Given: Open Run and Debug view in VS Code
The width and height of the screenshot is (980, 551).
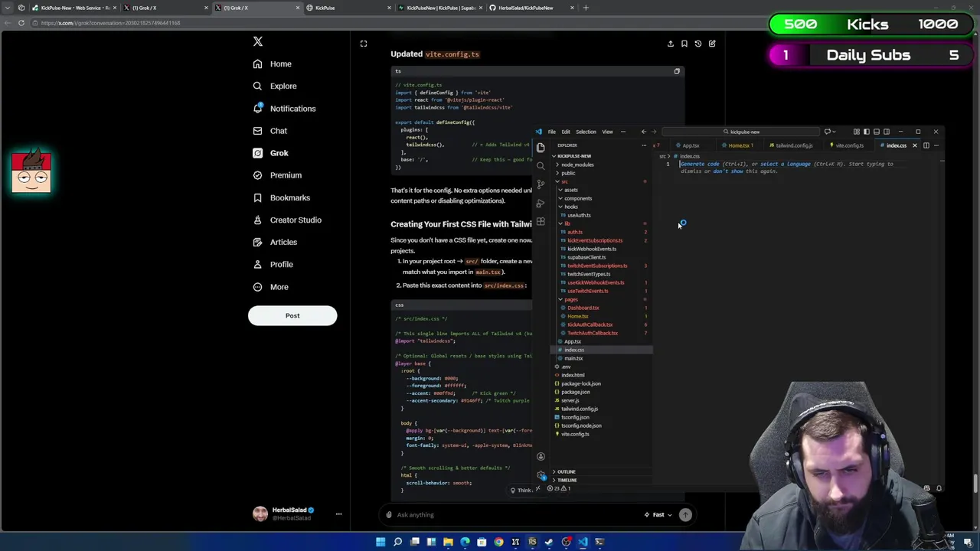Looking at the screenshot, I should pos(541,203).
